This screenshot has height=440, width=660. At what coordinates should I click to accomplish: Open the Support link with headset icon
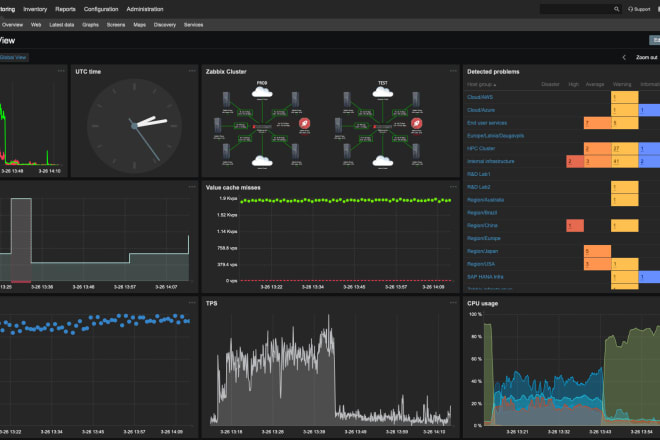pos(639,9)
